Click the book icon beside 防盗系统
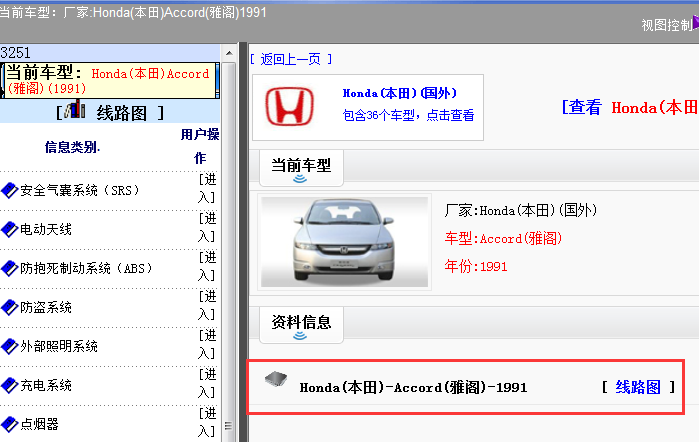 click(9, 307)
